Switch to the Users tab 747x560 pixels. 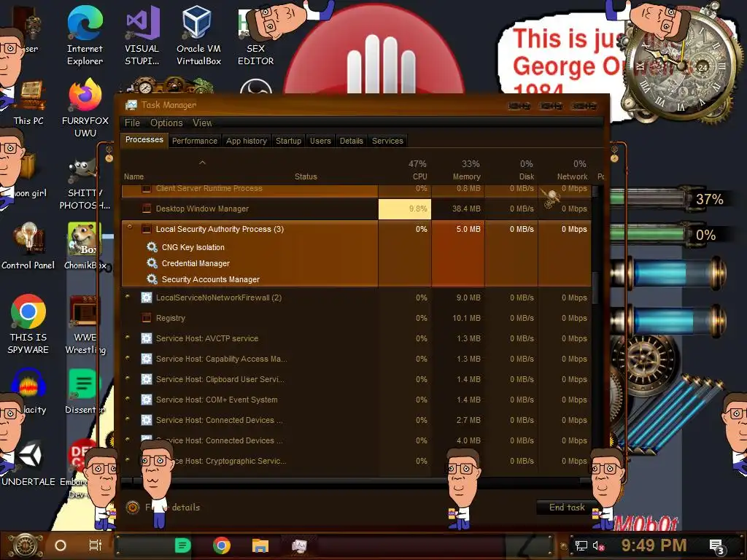[320, 141]
